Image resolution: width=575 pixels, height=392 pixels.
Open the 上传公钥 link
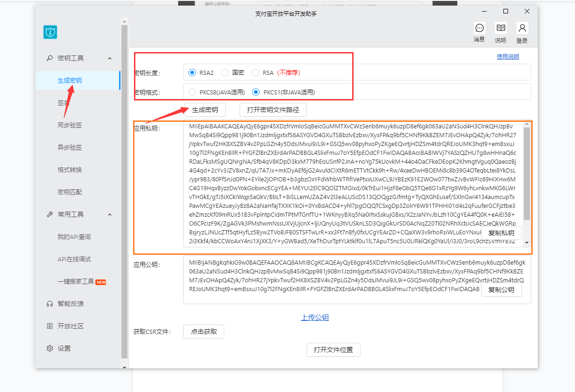coord(315,318)
